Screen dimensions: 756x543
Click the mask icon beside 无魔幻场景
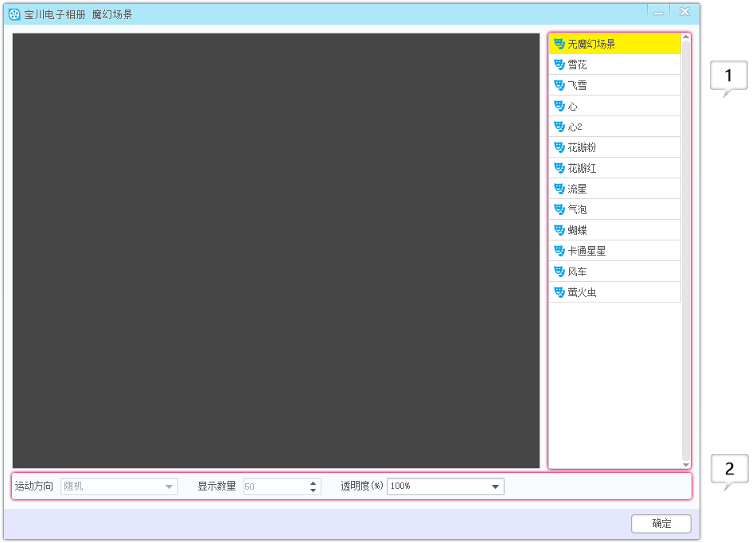click(x=559, y=44)
